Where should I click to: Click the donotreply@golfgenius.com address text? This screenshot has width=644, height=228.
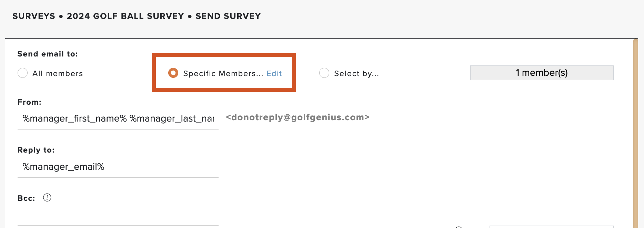pyautogui.click(x=298, y=117)
